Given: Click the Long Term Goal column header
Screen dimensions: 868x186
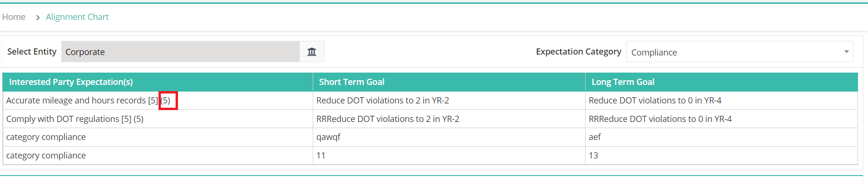Looking at the screenshot, I should tap(623, 82).
